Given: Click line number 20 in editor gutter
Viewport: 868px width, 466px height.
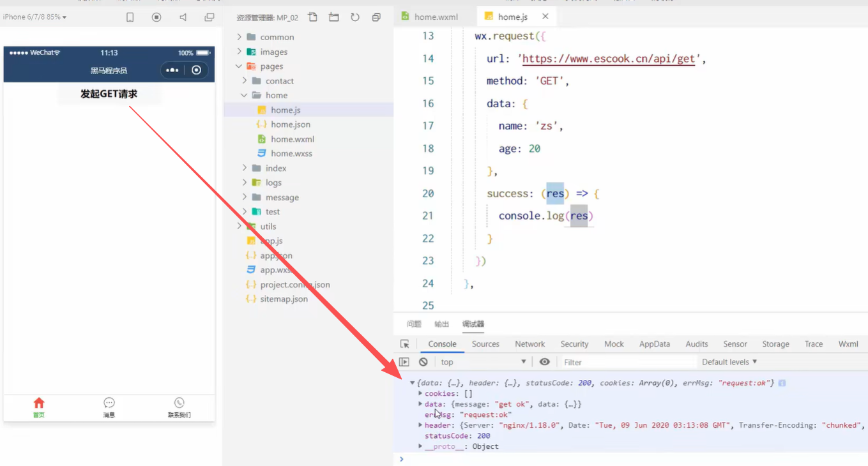Looking at the screenshot, I should (x=428, y=193).
